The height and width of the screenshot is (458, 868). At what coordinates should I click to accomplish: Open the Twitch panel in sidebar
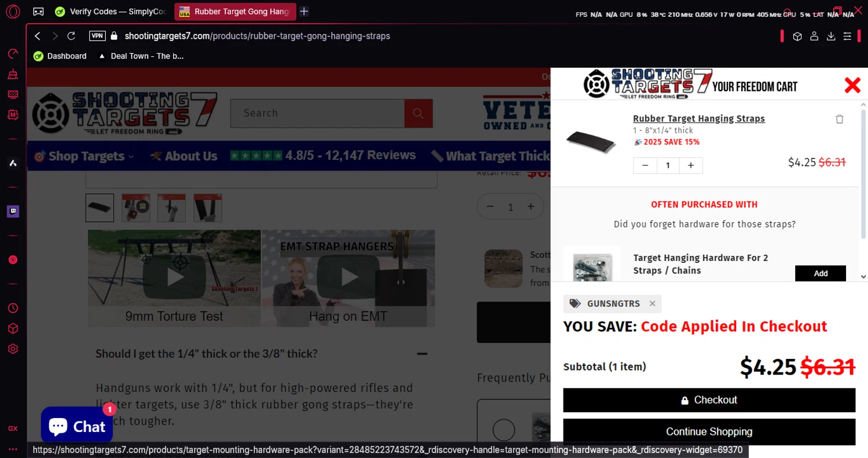13,211
